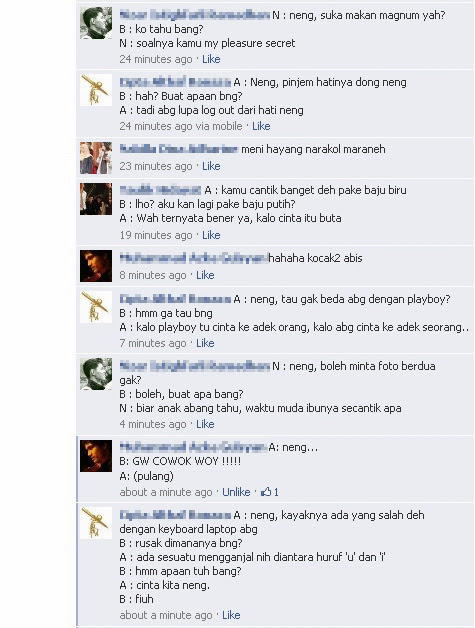This screenshot has height=628, width=475.
Task: Like the 'meni hayang narakol' comment
Action: (211, 166)
